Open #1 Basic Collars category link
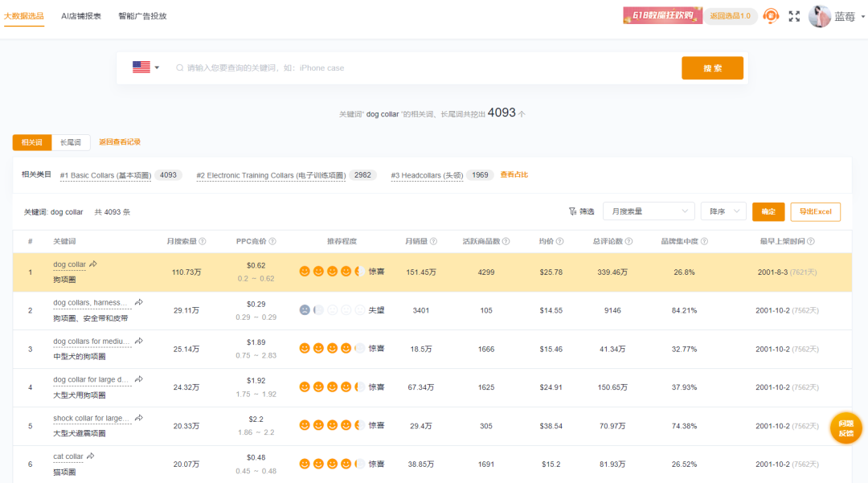Image resolution: width=868 pixels, height=483 pixels. pyautogui.click(x=105, y=175)
